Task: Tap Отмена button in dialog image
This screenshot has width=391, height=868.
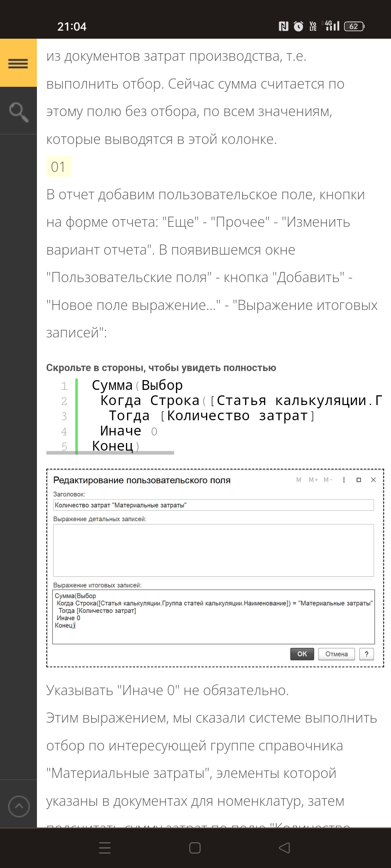Action: (x=336, y=654)
